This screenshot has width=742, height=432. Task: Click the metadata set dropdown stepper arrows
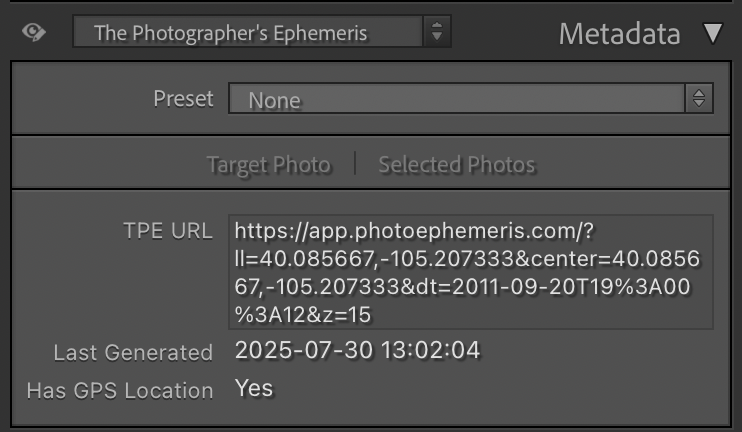tap(437, 32)
